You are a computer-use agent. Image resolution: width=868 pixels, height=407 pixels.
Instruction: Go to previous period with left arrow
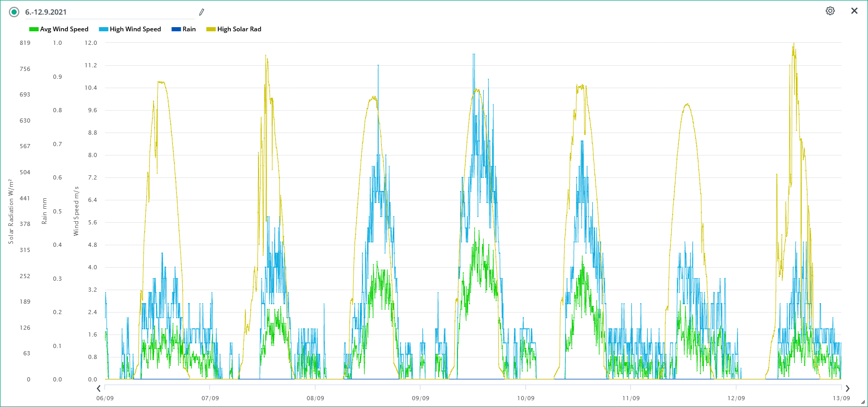coord(99,388)
